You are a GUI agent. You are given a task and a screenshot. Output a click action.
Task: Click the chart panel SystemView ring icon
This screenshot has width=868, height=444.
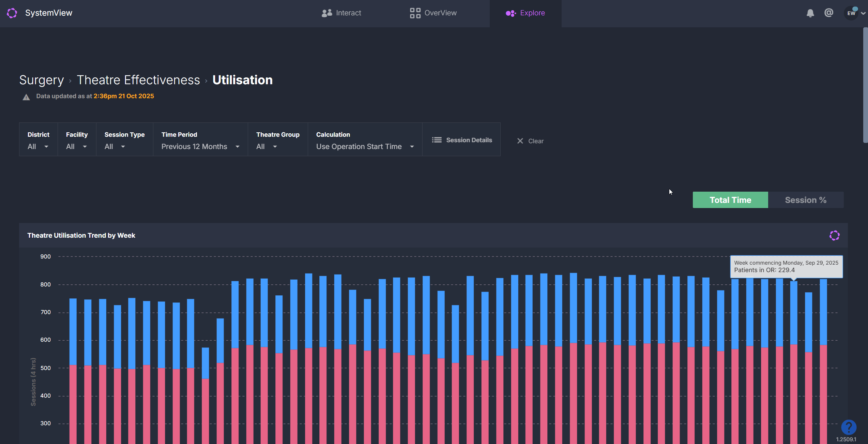(x=834, y=235)
